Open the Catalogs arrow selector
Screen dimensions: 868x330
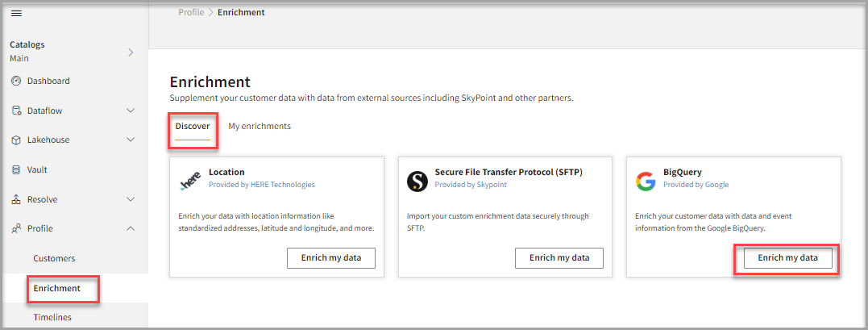coord(131,52)
